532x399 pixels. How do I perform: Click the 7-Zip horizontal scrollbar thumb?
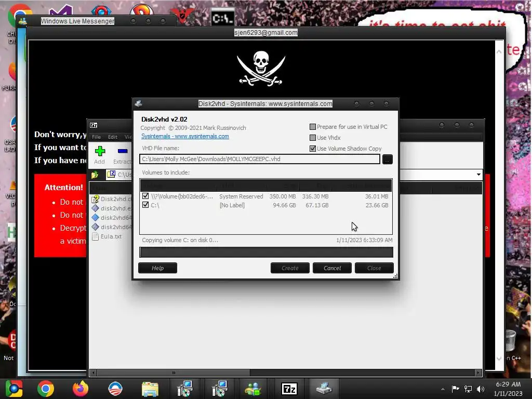174,373
